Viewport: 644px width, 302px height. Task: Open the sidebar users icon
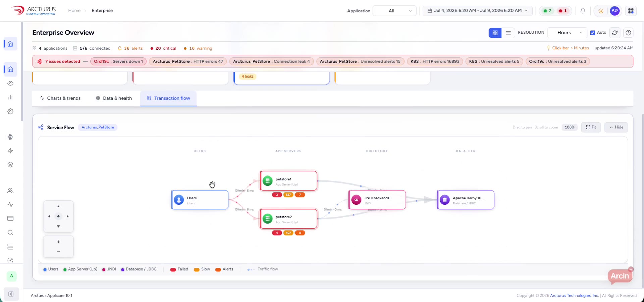pos(10,191)
